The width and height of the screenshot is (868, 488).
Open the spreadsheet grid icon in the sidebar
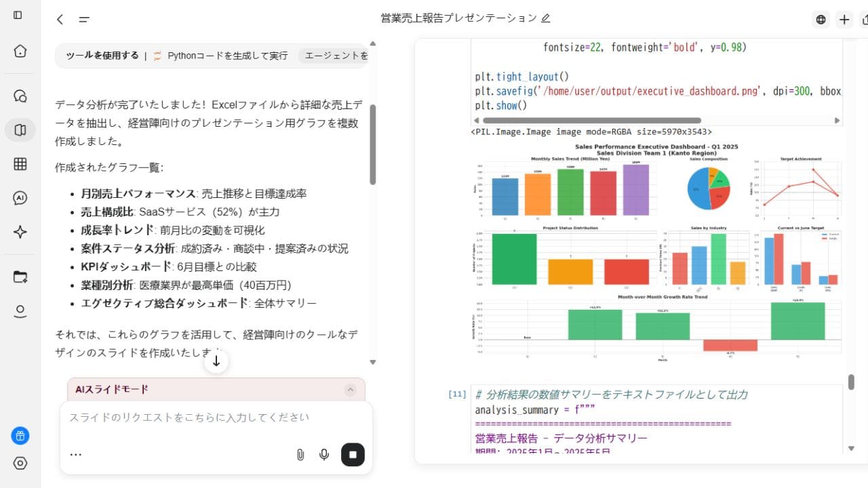(x=19, y=163)
